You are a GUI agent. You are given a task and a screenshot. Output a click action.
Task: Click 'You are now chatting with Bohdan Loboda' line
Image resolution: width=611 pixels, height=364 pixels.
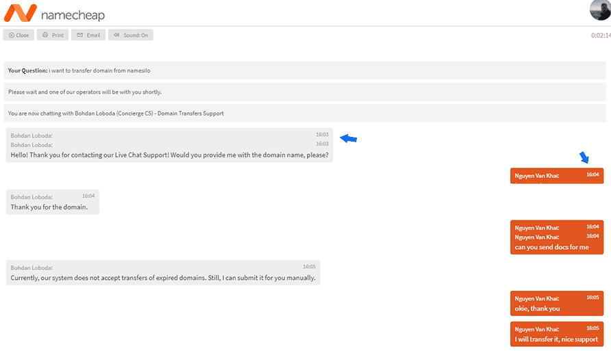click(x=305, y=114)
